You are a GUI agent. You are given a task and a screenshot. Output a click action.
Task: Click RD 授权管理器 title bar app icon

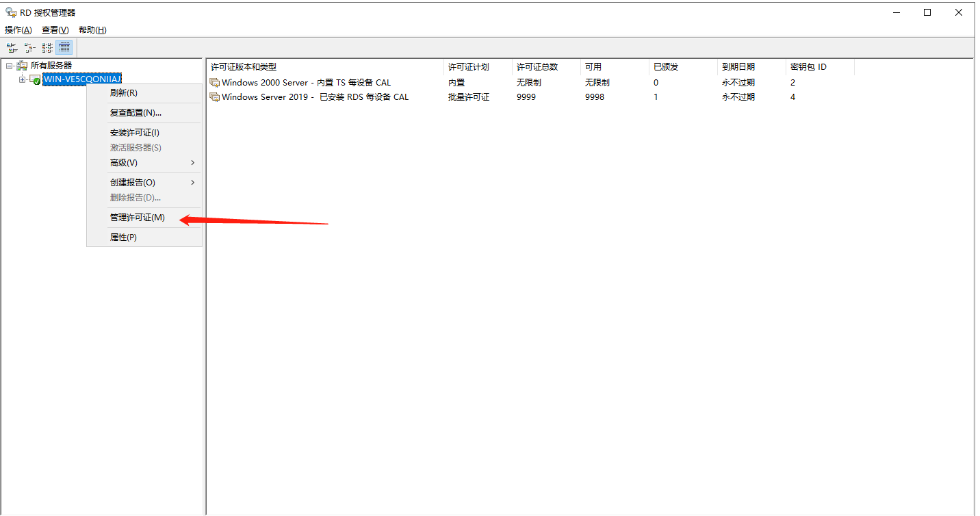point(11,12)
